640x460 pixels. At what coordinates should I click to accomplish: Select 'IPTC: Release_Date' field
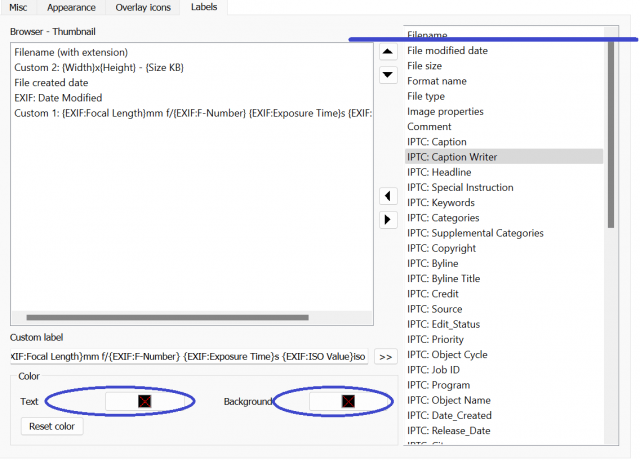click(504, 431)
